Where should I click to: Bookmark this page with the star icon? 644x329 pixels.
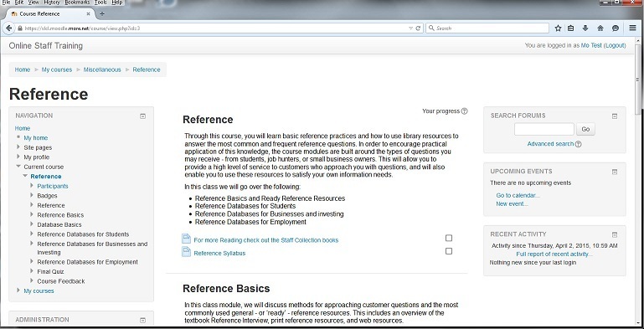[558, 28]
